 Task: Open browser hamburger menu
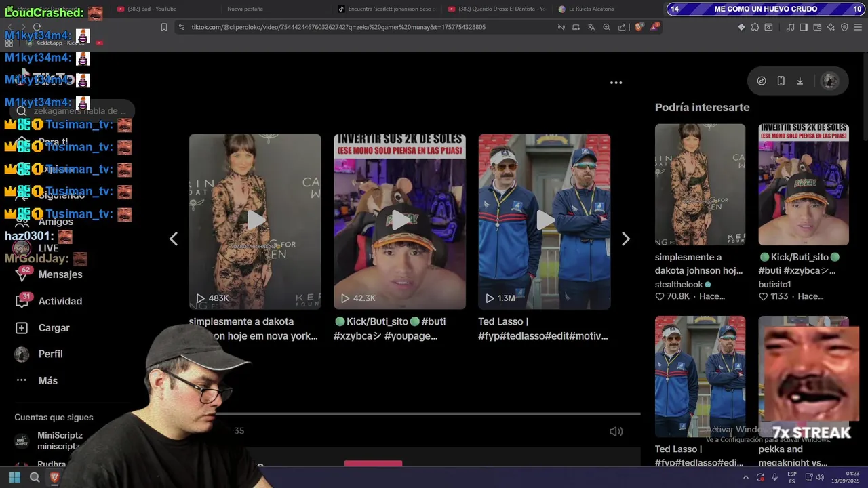coord(859,27)
